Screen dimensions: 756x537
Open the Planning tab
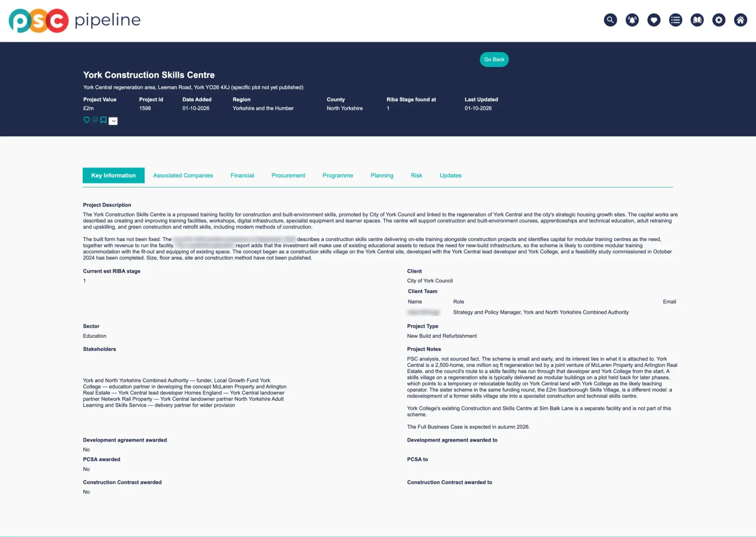coord(382,175)
